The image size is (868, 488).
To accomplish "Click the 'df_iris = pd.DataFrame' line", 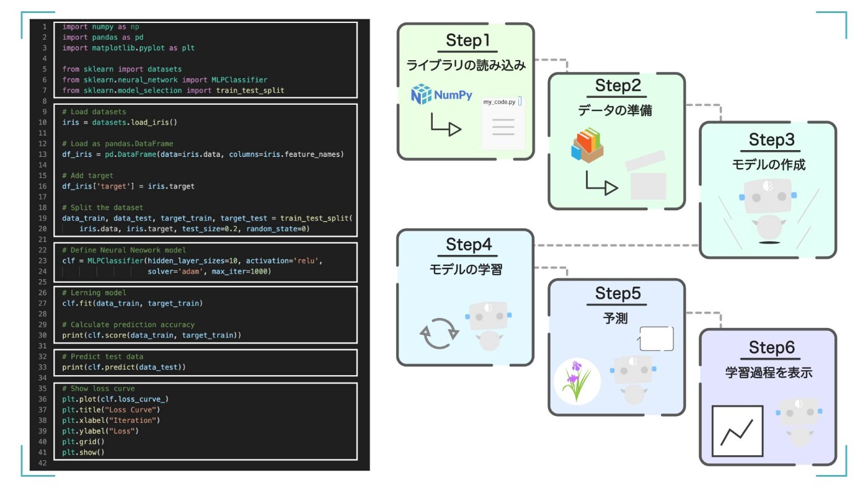I will coord(203,154).
